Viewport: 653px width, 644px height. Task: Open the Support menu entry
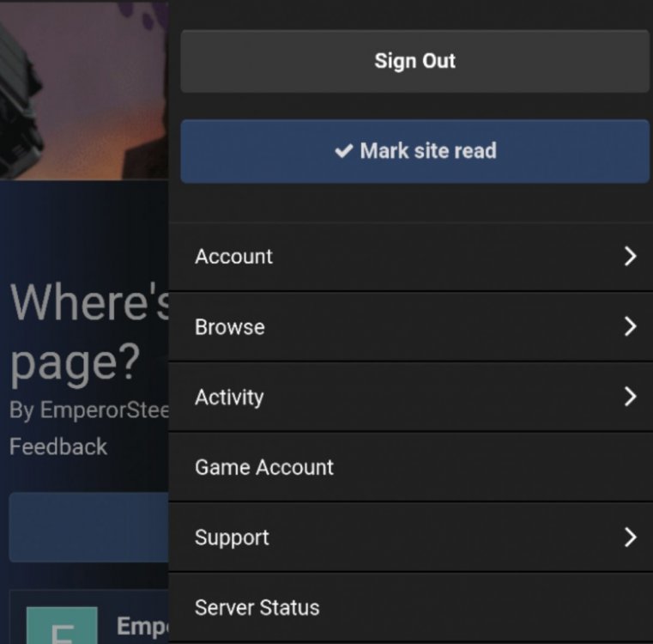(411, 538)
